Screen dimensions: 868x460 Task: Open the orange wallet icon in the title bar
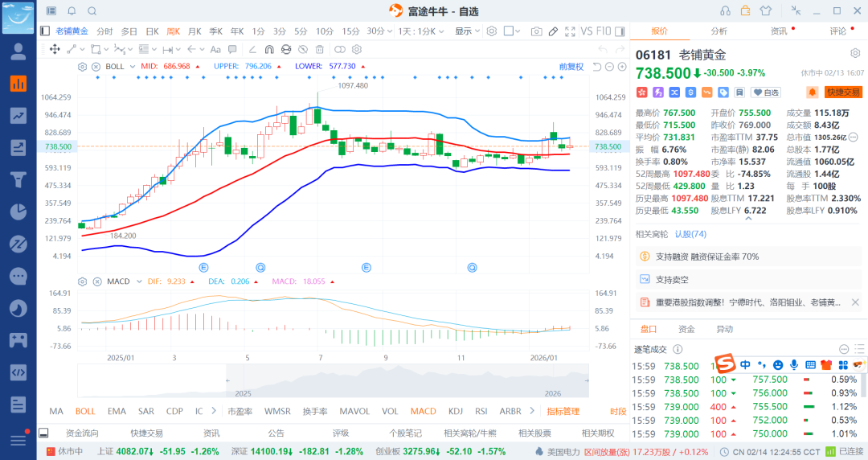746,10
